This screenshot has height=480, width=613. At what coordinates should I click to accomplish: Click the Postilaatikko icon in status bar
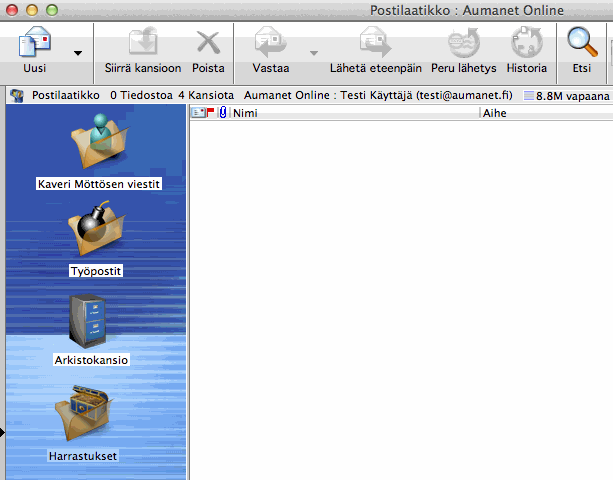point(17,96)
